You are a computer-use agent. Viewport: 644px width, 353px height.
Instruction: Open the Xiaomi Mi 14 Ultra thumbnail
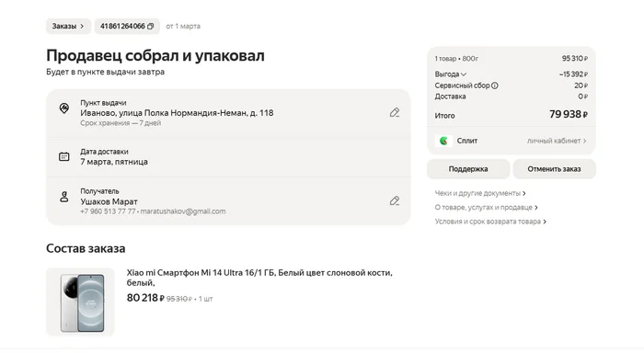point(81,302)
